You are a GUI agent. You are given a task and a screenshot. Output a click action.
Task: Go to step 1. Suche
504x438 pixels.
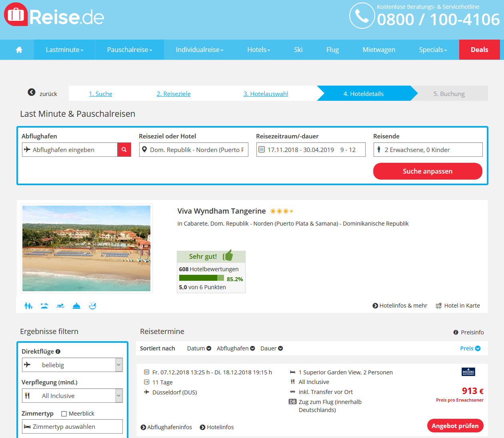[x=100, y=94]
